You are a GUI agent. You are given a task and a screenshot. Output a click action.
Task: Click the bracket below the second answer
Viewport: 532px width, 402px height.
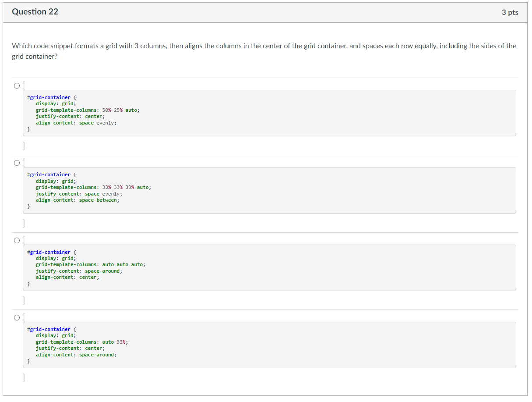point(23,223)
